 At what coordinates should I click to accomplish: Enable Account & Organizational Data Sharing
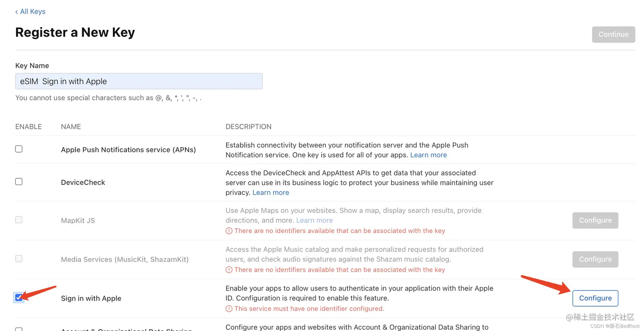point(19,329)
